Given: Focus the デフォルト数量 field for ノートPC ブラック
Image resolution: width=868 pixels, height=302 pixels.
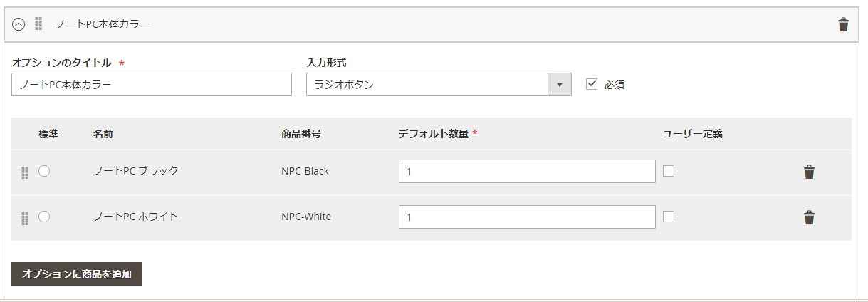Looking at the screenshot, I should click(x=527, y=172).
